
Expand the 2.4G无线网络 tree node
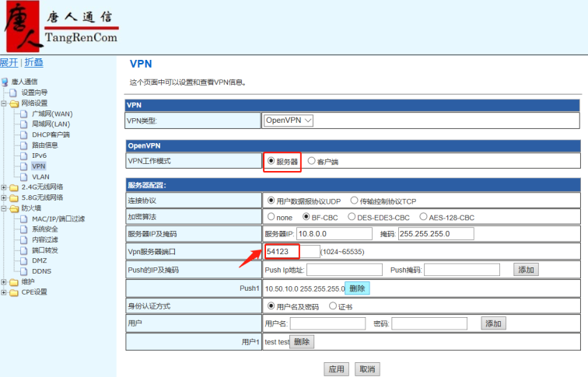[x=4, y=187]
